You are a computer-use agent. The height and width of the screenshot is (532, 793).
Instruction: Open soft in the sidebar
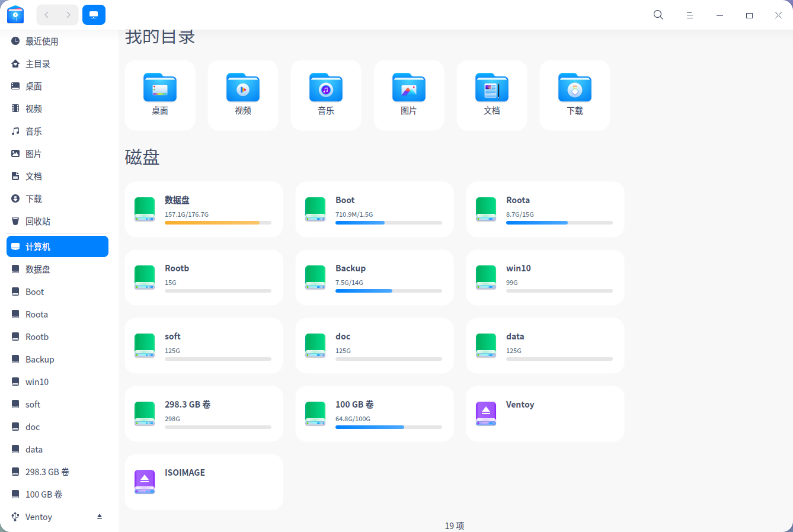tap(57, 405)
